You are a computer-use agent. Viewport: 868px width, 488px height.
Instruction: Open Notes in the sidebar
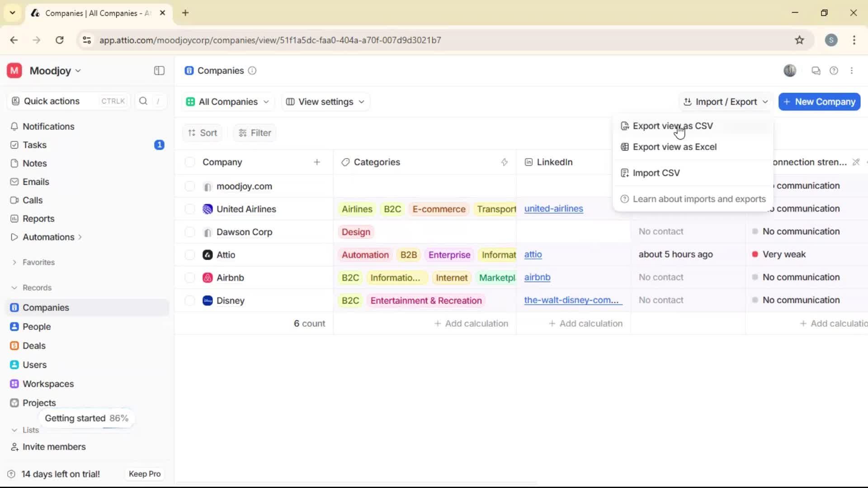[35, 164]
